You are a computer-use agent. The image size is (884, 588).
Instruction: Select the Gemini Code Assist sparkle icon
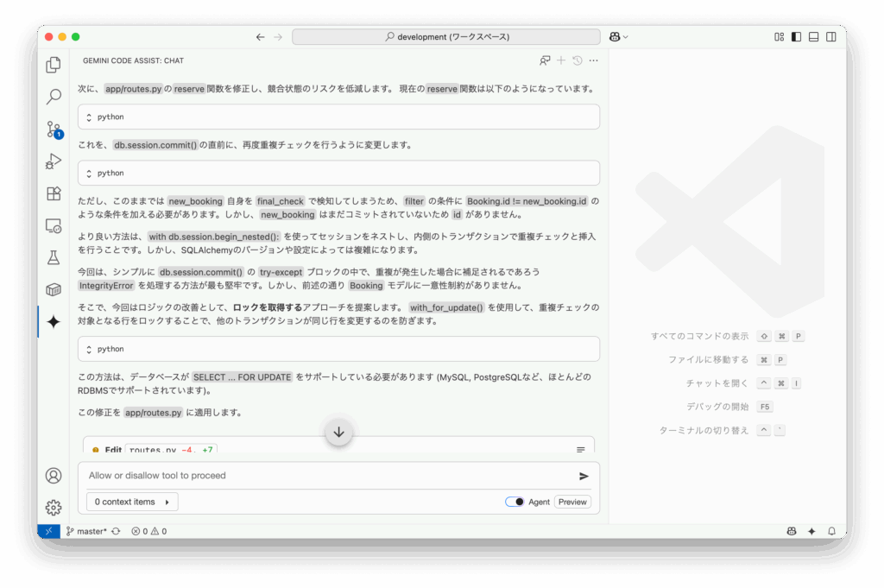[54, 322]
